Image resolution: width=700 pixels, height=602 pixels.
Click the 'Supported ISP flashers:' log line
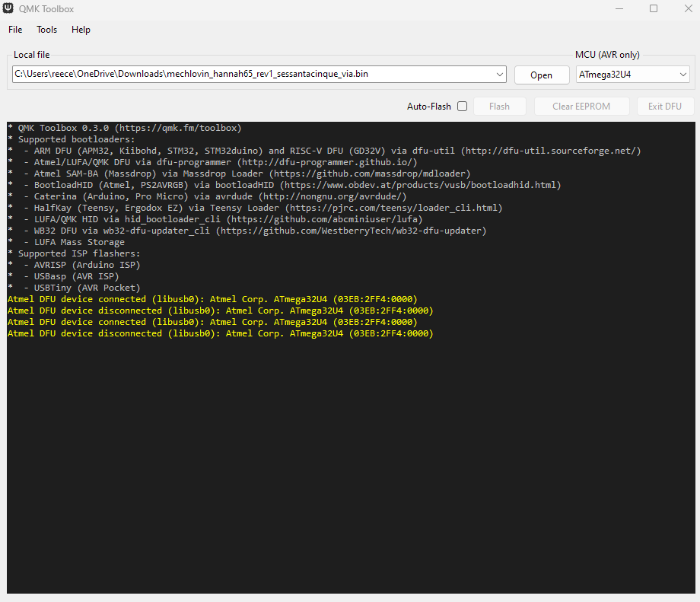[x=74, y=253]
